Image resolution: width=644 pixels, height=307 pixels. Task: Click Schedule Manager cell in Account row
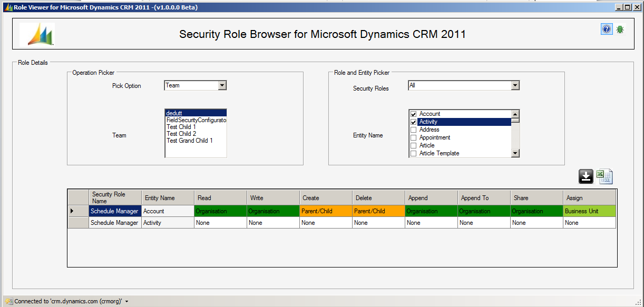tap(115, 211)
